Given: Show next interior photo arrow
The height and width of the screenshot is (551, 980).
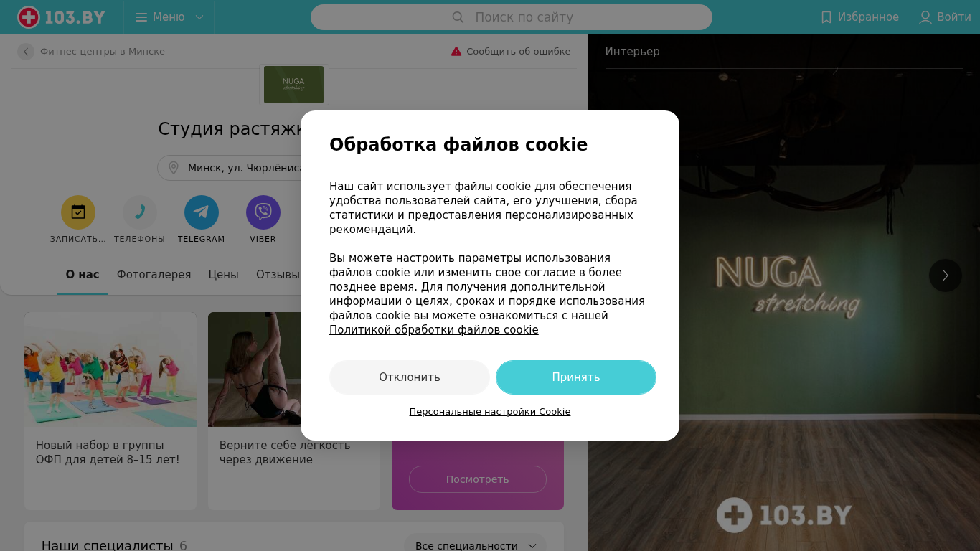Looking at the screenshot, I should tap(946, 275).
